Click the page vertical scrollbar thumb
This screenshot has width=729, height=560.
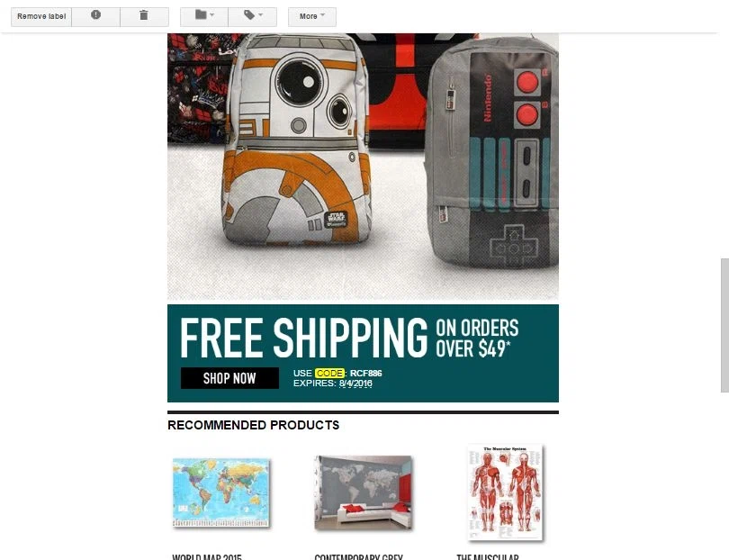point(724,326)
